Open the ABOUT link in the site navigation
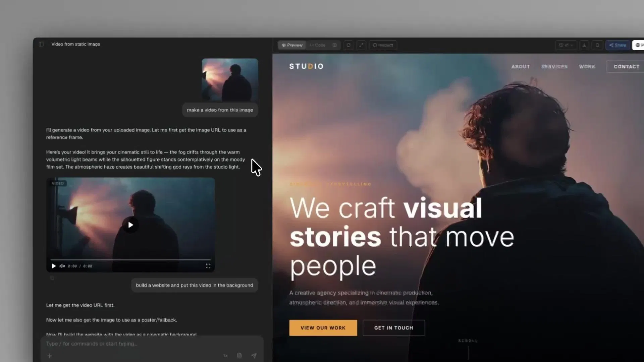 (521, 67)
